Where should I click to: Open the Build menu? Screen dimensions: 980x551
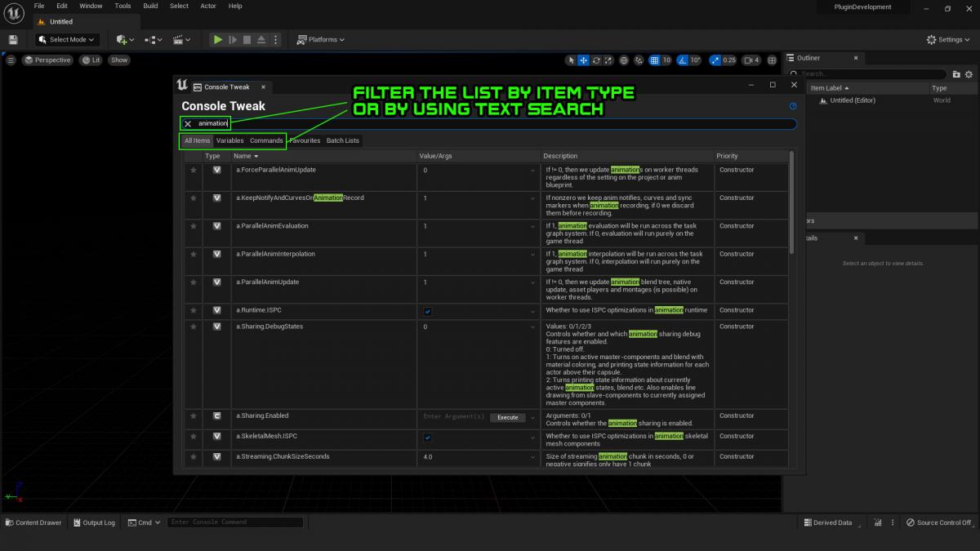pos(150,6)
